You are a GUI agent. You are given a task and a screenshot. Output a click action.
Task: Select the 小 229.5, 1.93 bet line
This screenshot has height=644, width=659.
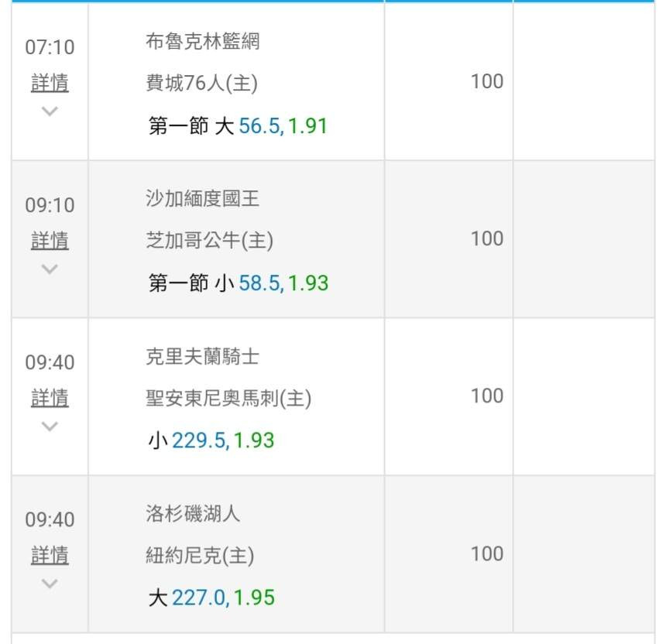211,440
